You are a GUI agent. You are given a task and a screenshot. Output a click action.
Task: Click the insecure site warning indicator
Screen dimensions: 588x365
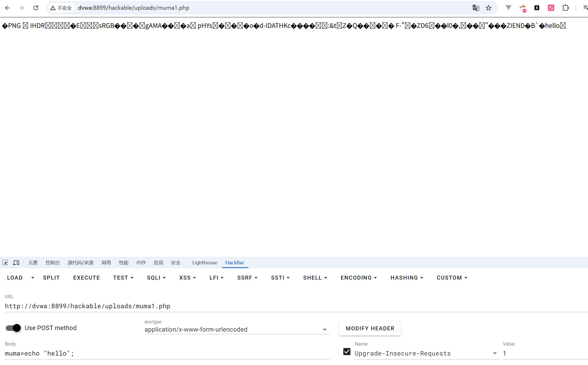point(61,8)
